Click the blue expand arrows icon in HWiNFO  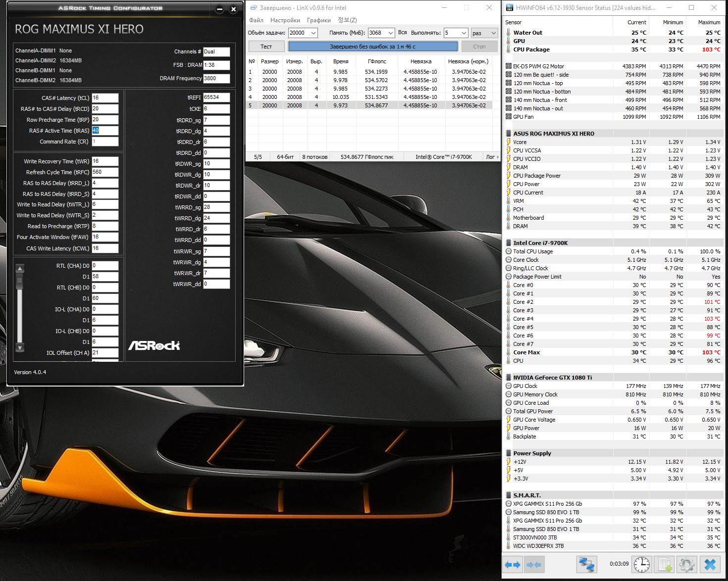click(x=513, y=565)
